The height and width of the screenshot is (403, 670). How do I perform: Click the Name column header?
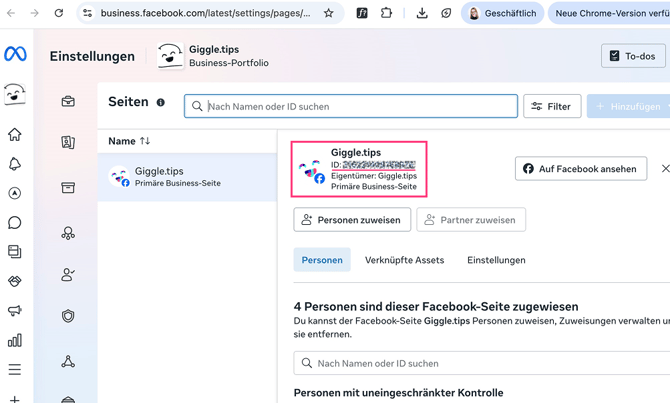pos(121,141)
